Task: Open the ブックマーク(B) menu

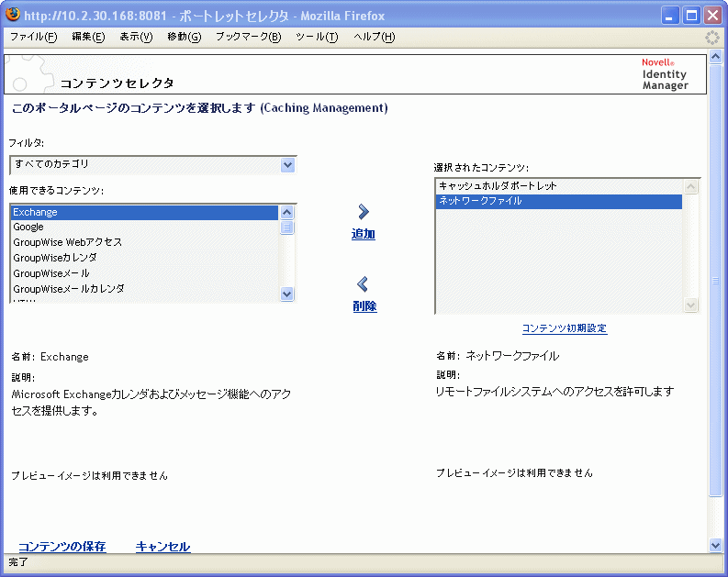Action: 249,37
